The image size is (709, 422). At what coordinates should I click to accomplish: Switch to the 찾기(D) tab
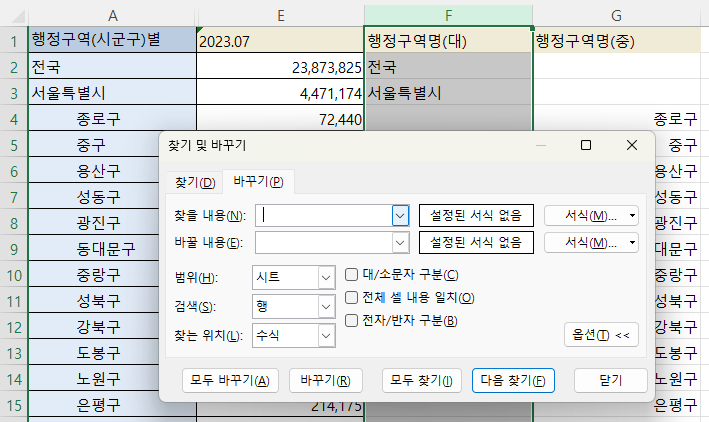click(x=195, y=183)
